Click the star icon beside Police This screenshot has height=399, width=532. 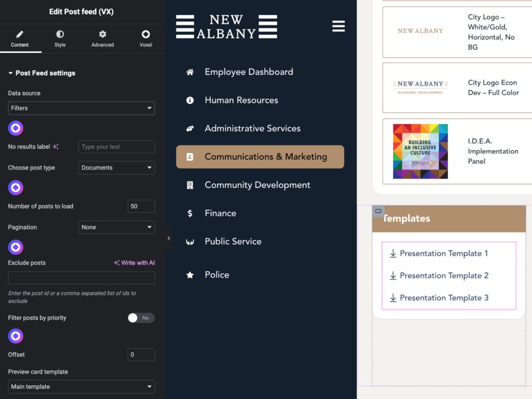tap(190, 275)
